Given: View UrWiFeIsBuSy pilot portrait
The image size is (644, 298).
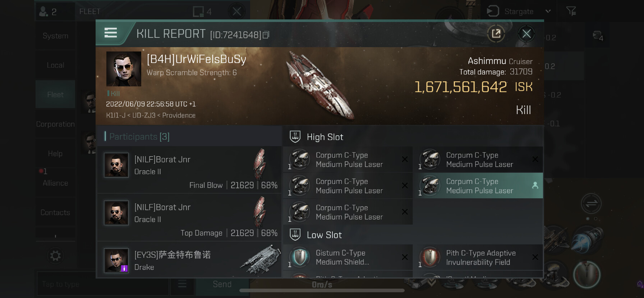Looking at the screenshot, I should (124, 69).
